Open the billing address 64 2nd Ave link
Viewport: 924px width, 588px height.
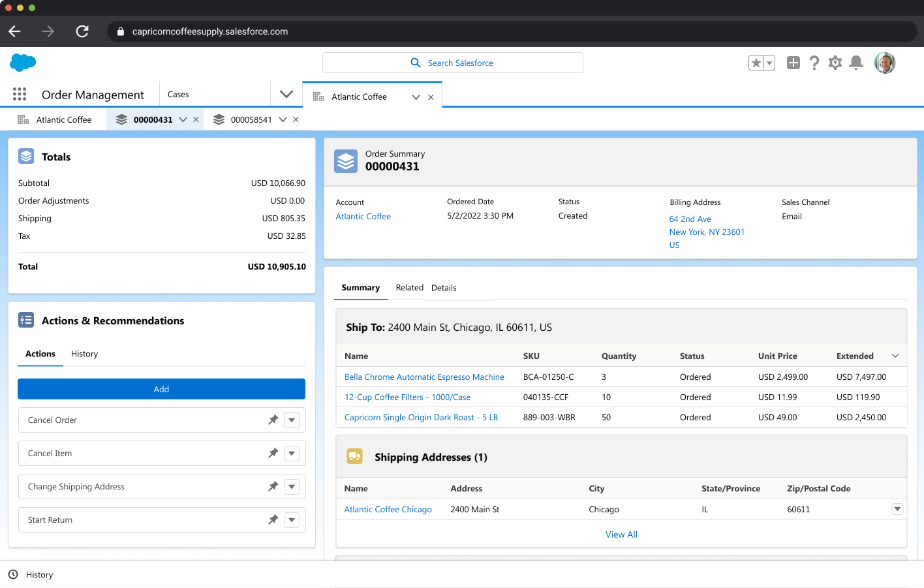coord(690,219)
